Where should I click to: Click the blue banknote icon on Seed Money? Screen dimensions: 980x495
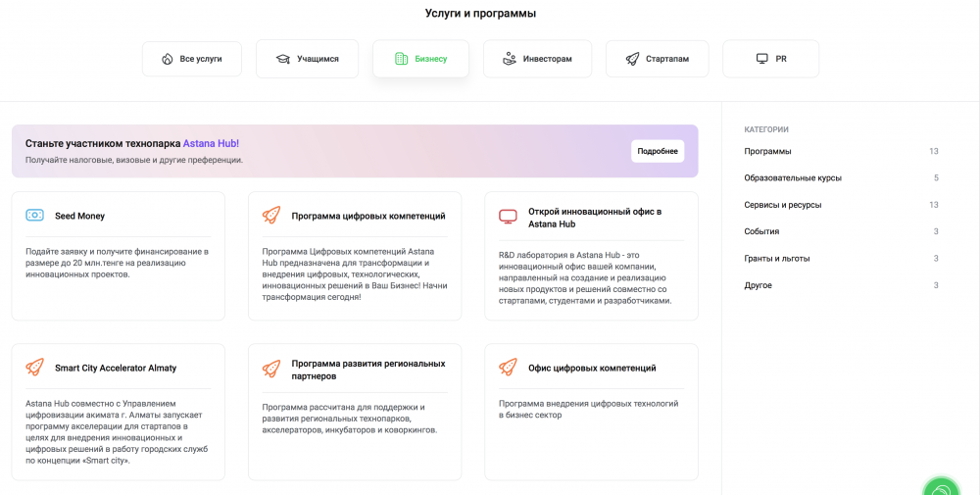pyautogui.click(x=35, y=216)
